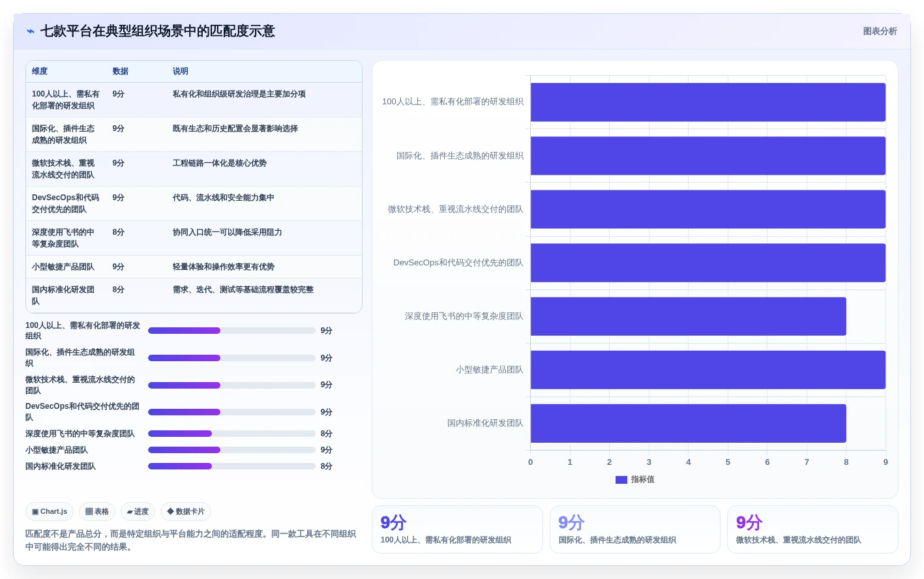Click the table cell DevSecOps和代码交付优先的团队
This screenshot has width=924, height=579.
point(66,203)
